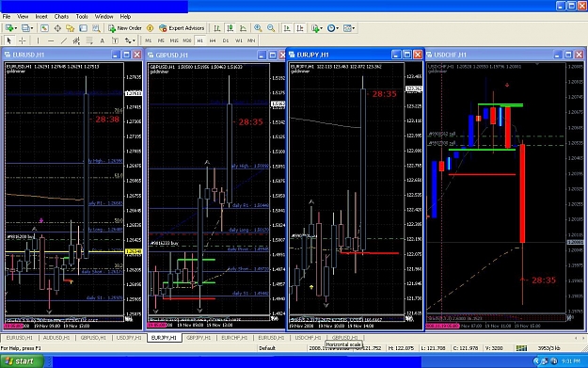Toggle chart Auto Scroll
588x368 pixels.
[287, 28]
